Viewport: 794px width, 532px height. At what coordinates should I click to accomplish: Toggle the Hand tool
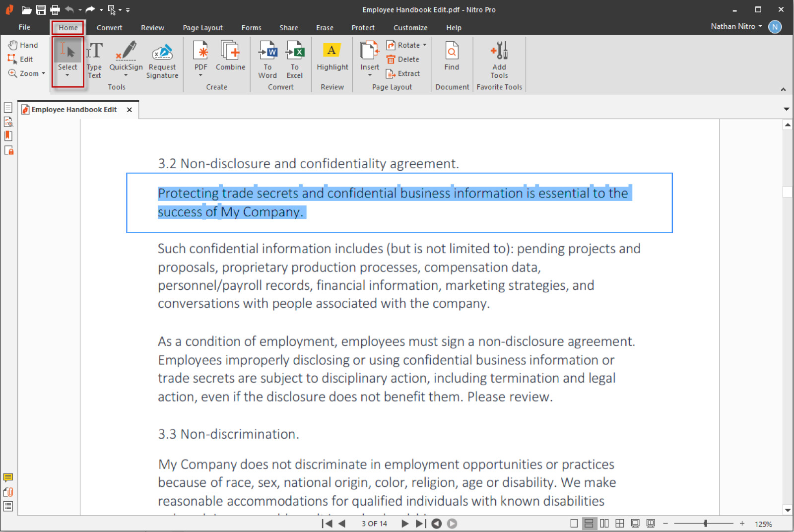(23, 45)
